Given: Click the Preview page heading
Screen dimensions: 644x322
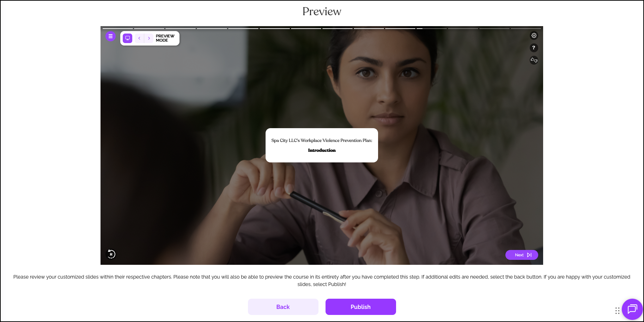Looking at the screenshot, I should pyautogui.click(x=322, y=11).
